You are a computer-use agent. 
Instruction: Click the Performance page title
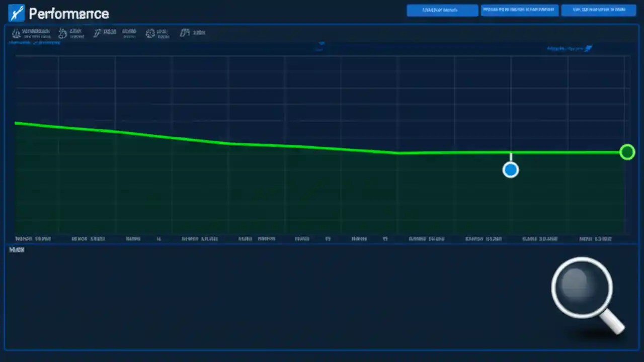69,14
